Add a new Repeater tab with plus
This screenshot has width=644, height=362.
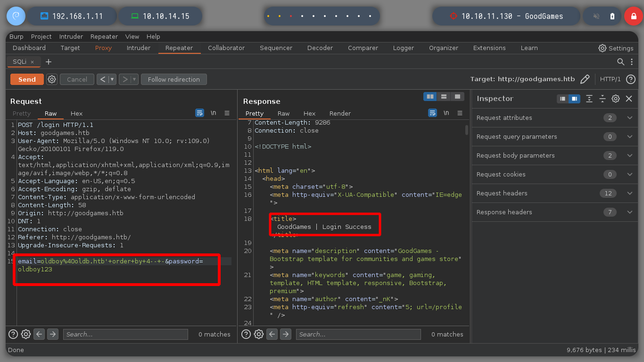click(49, 62)
